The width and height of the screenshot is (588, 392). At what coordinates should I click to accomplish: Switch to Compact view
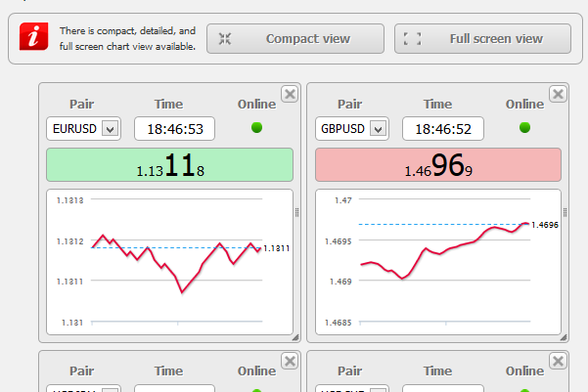295,38
